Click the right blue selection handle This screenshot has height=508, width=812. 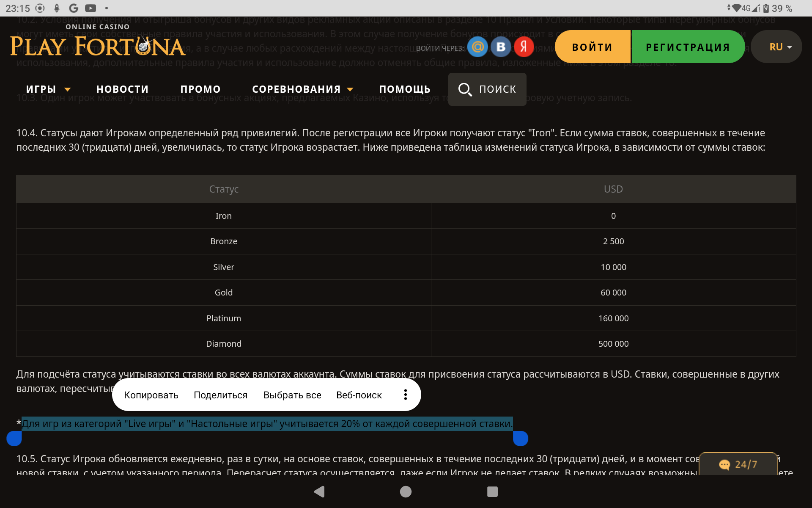[x=520, y=439]
